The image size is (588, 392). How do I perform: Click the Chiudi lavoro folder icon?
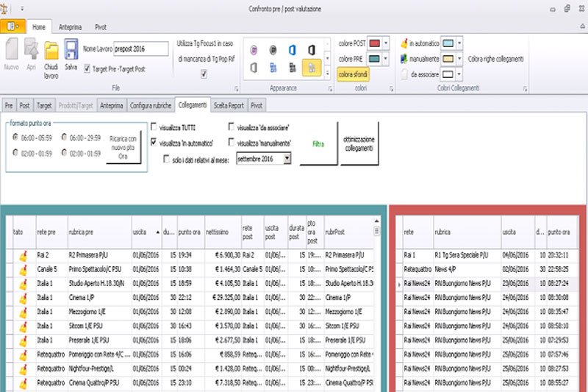51,51
